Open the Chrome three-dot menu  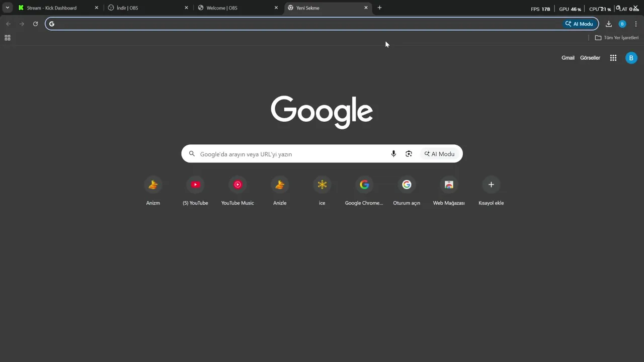pos(636,24)
